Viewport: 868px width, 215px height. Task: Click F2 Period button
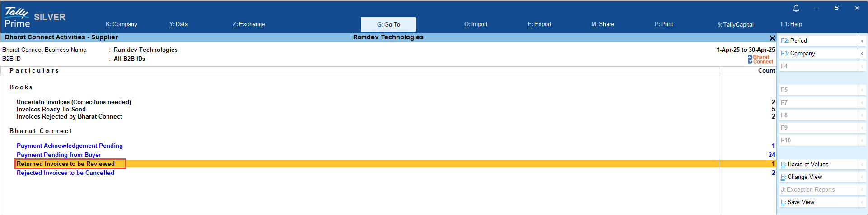coord(817,41)
